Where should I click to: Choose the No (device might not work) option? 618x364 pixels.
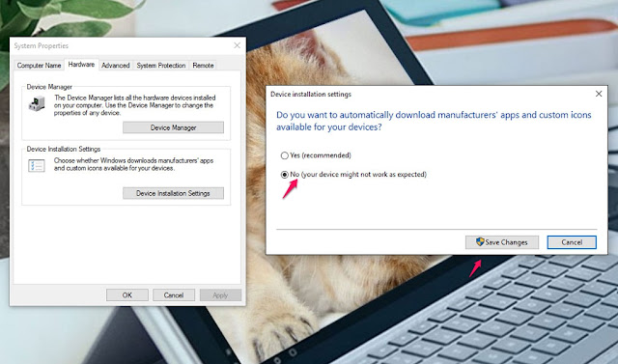coord(353,175)
